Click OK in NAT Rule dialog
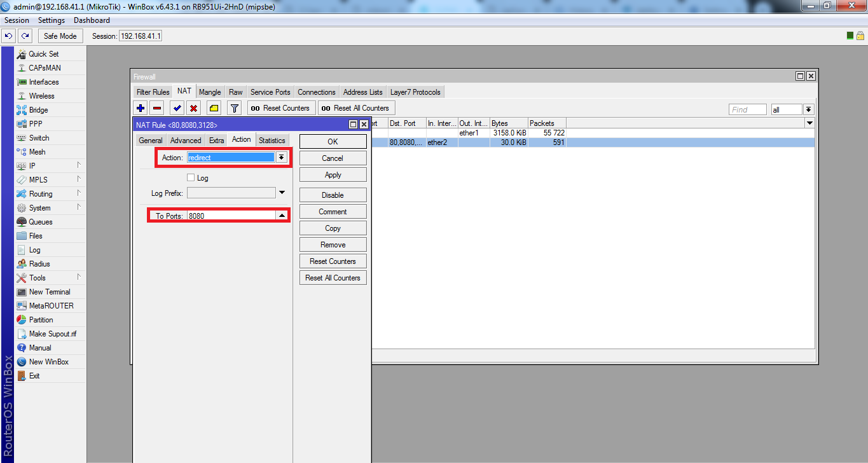This screenshot has width=868, height=463. tap(333, 142)
